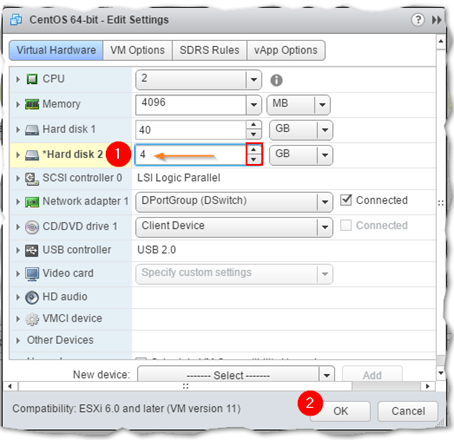Switch to VM Options tab
Viewport: 454px width, 440px height.
(x=137, y=50)
